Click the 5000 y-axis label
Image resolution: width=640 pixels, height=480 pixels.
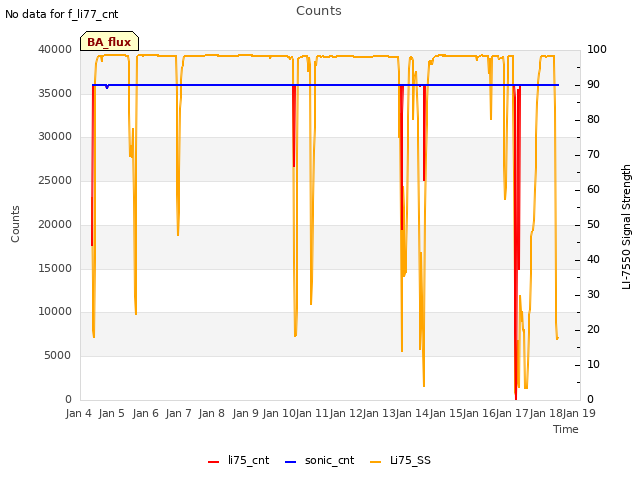pos(58,356)
